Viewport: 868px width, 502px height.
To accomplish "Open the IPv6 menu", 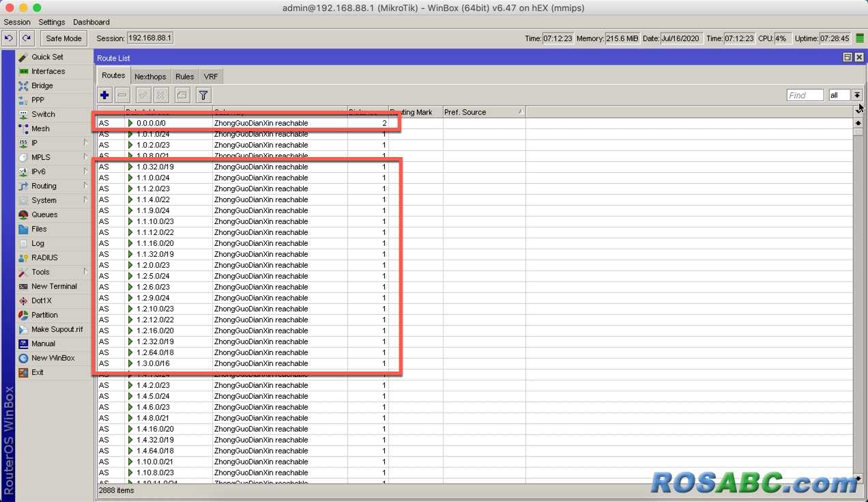I will pyautogui.click(x=38, y=172).
